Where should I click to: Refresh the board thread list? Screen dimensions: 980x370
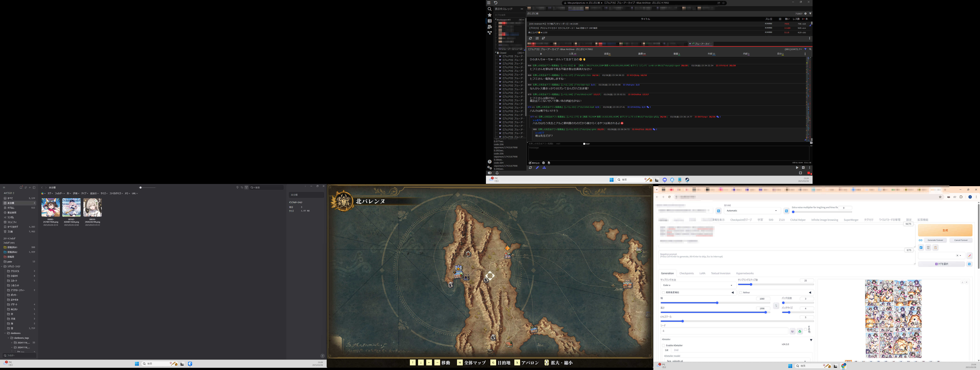(x=530, y=38)
